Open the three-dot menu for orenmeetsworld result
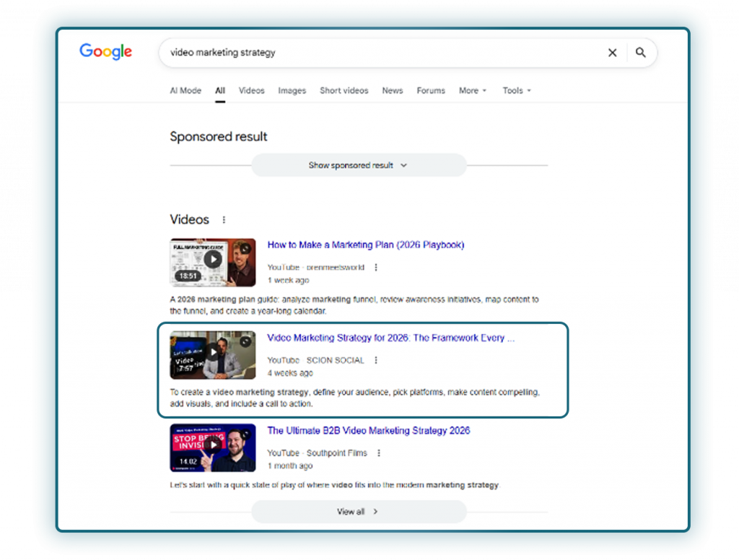The width and height of the screenshot is (739, 560). (x=375, y=267)
